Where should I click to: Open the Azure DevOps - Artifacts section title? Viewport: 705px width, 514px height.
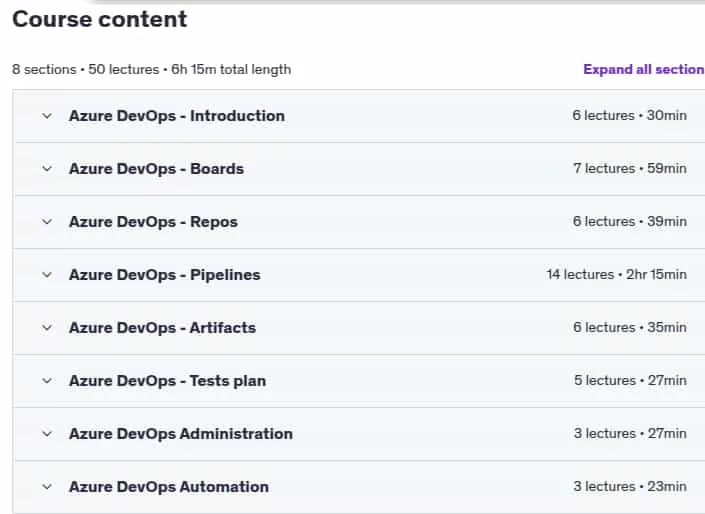coord(162,328)
